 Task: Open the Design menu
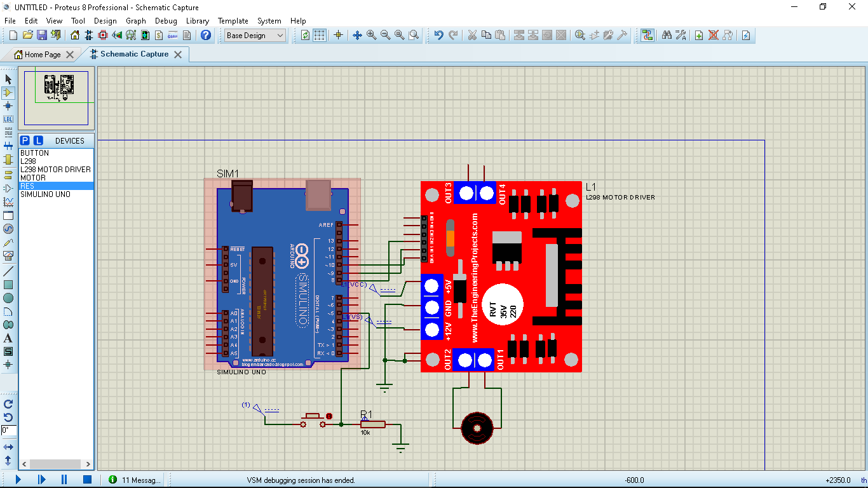pyautogui.click(x=105, y=21)
